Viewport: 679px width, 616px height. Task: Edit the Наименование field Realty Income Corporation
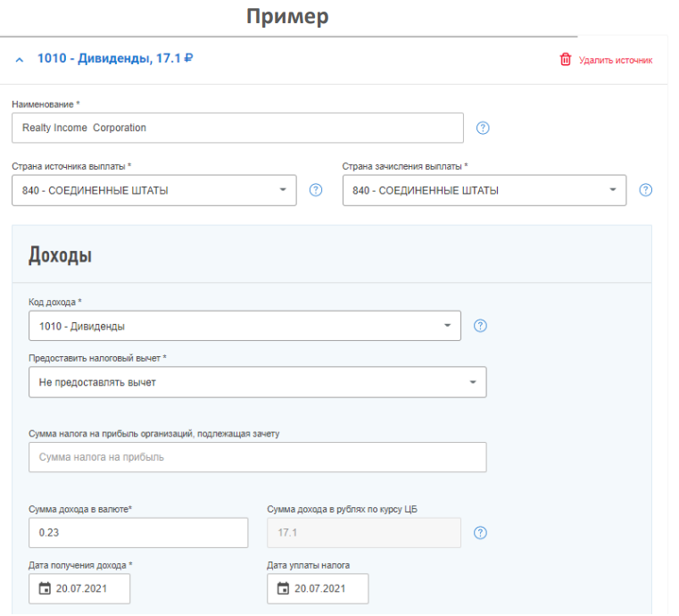[x=237, y=128]
